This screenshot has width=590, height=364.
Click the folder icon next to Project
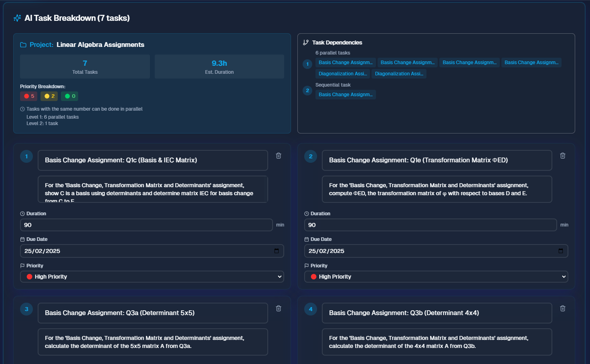[x=23, y=45]
